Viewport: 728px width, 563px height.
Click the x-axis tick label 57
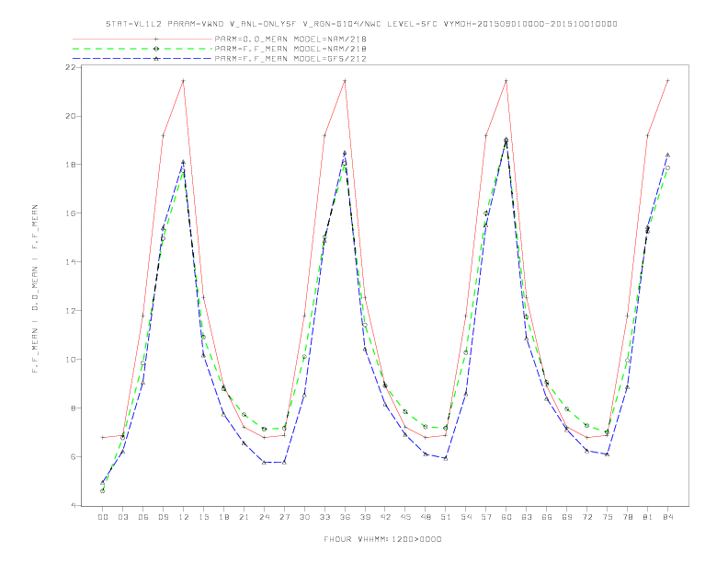pyautogui.click(x=486, y=517)
